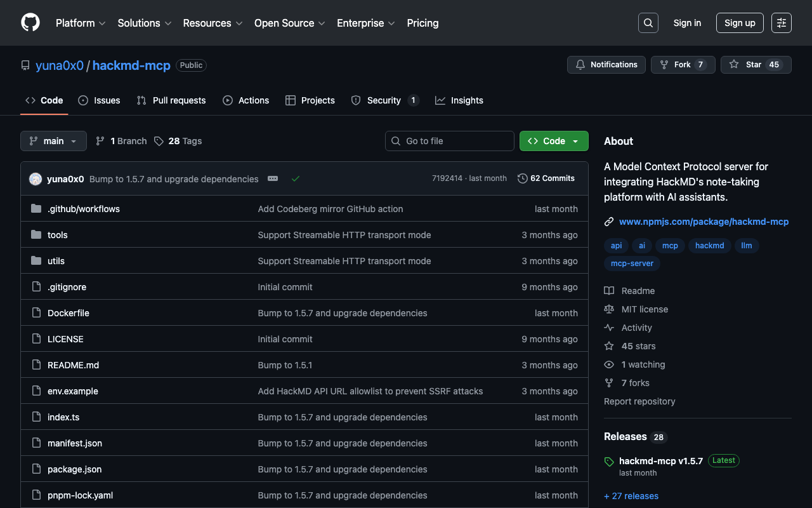This screenshot has height=508, width=812.
Task: Expand commit message ellipsis icon
Action: 273,179
